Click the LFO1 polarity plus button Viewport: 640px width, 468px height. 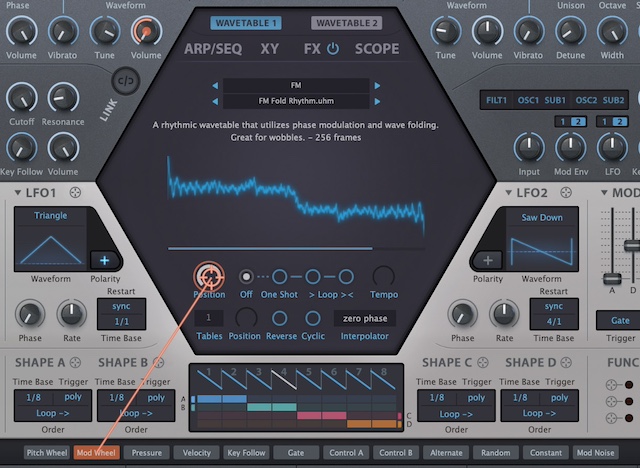coord(104,260)
